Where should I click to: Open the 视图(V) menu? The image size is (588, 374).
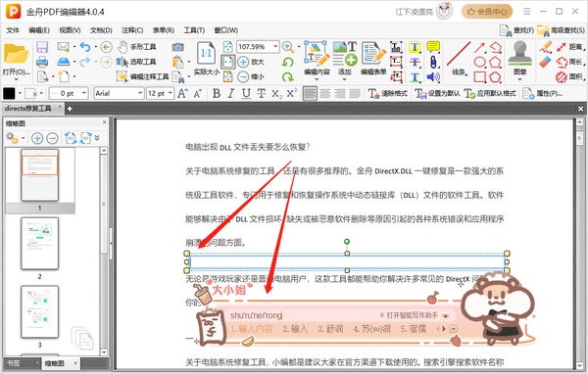[70, 30]
